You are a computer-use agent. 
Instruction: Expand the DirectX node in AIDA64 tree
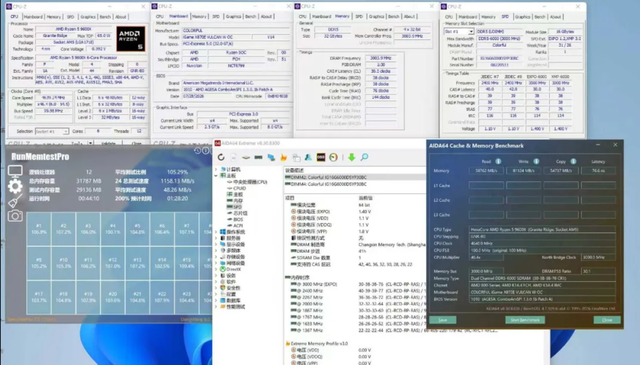pos(216,269)
